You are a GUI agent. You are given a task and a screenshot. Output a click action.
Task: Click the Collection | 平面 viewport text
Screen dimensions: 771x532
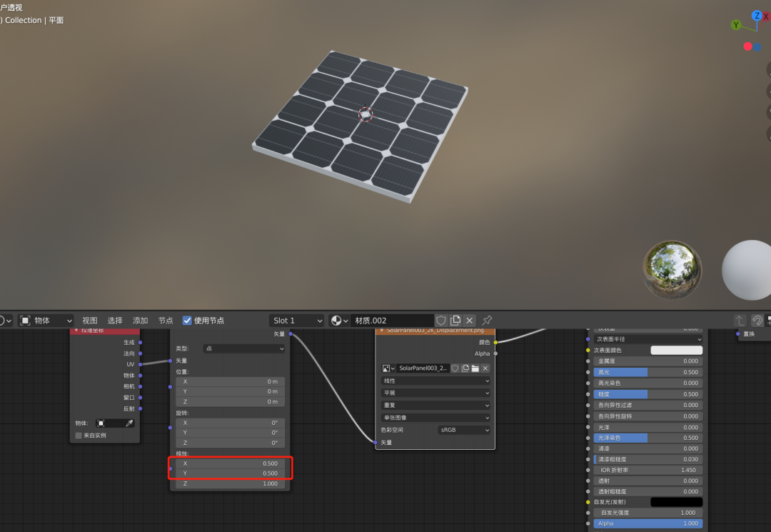pos(34,20)
